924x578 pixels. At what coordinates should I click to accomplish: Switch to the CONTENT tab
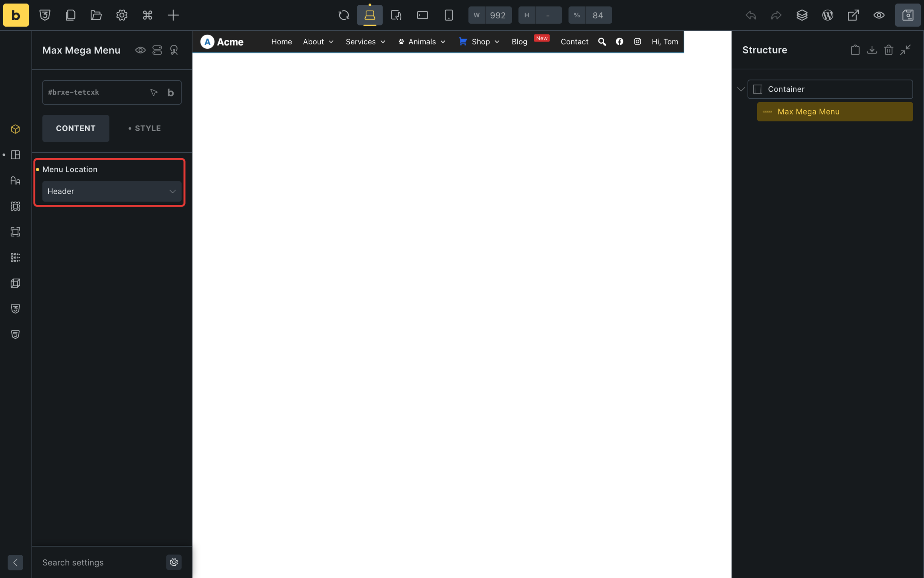[75, 129]
